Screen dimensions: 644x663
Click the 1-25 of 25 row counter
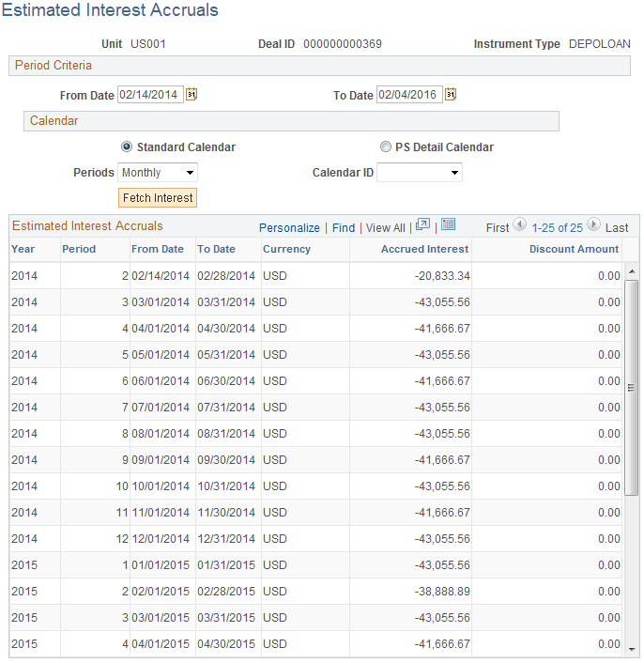[x=557, y=228]
